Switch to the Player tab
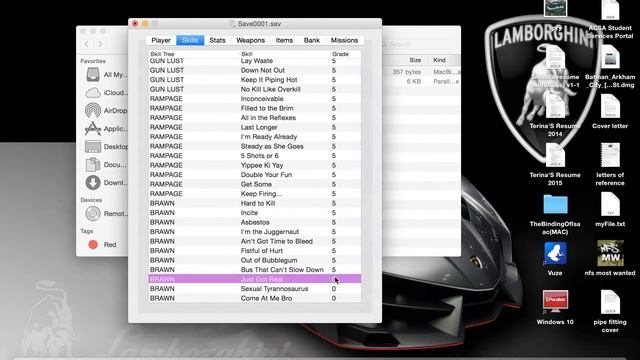640x360 pixels. [161, 40]
